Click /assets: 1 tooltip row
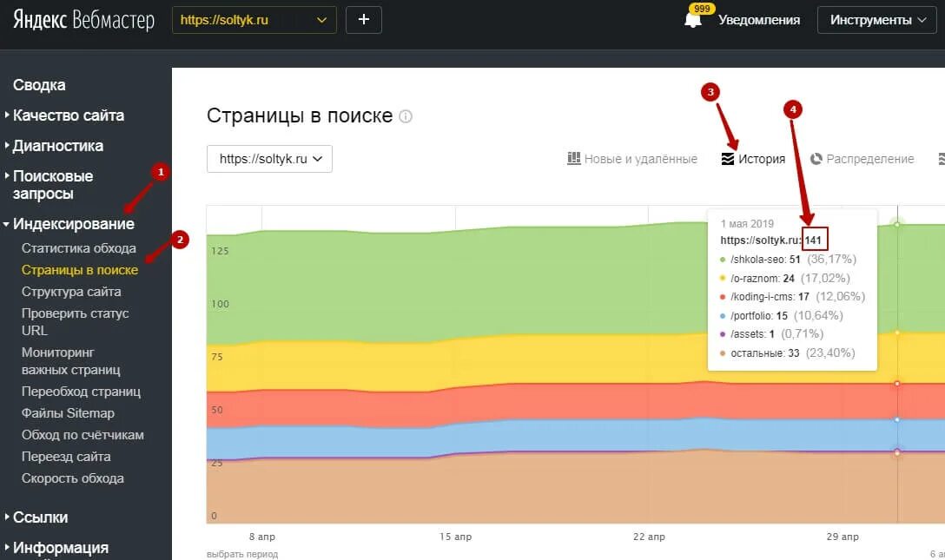Viewport: 945px width, 560px height. pyautogui.click(x=772, y=334)
